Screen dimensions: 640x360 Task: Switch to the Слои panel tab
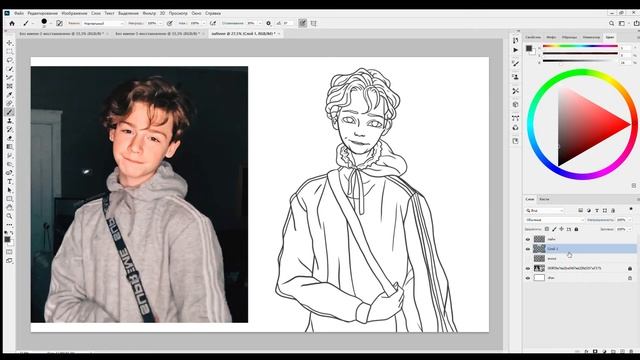pos(530,199)
